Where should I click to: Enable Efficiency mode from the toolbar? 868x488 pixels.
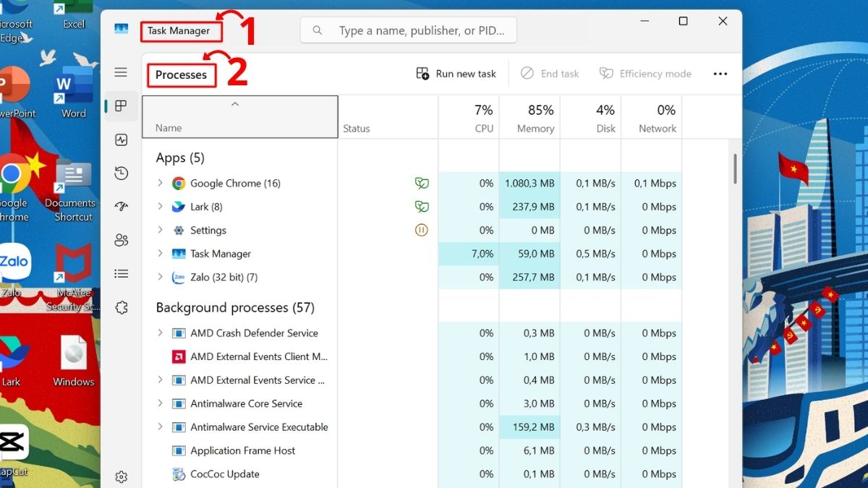[x=645, y=73]
